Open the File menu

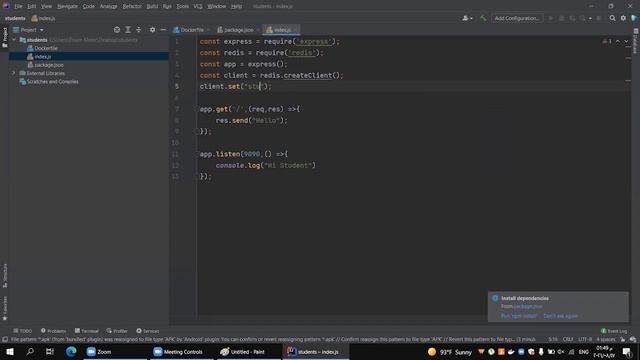pos(18,6)
